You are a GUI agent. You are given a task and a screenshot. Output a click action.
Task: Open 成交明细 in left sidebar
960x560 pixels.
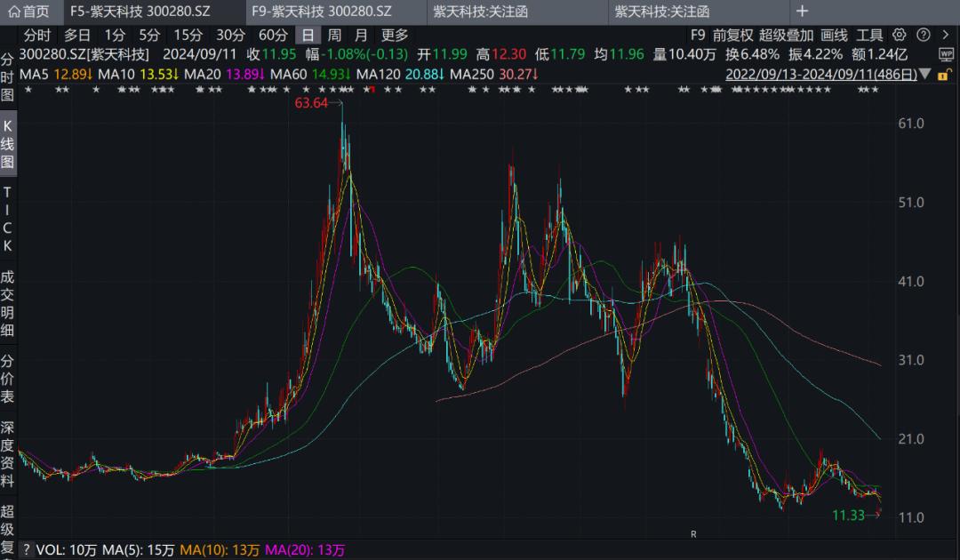(x=7, y=304)
